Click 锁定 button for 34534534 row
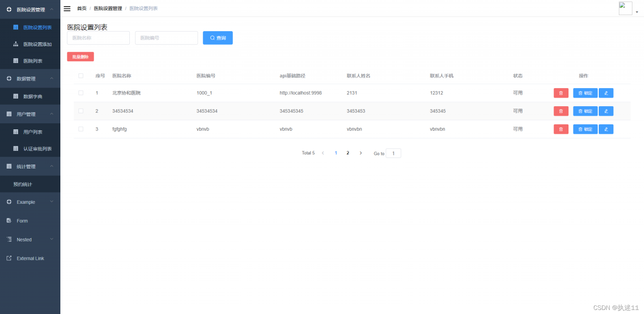The image size is (644, 314). pos(585,111)
